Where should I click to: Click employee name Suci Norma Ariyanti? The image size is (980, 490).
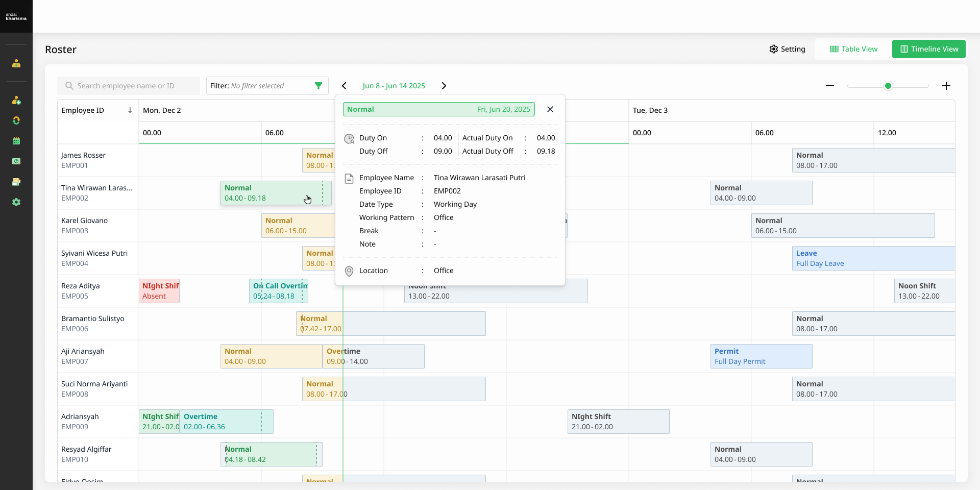(x=94, y=384)
